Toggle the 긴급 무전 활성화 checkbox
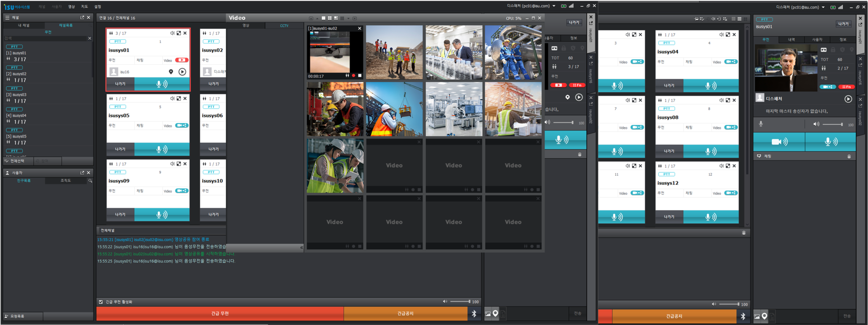The image size is (868, 325). [101, 302]
